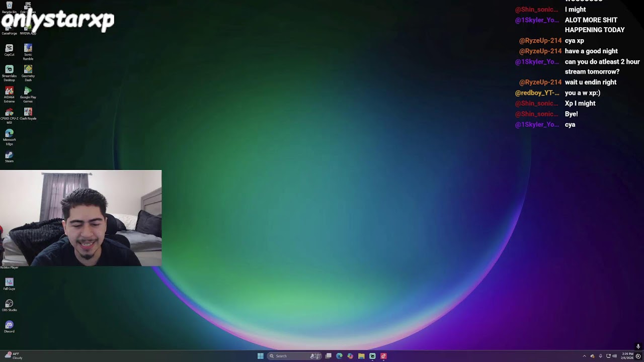Click the taskbar Search box
This screenshot has width=644, height=362.
(x=294, y=356)
